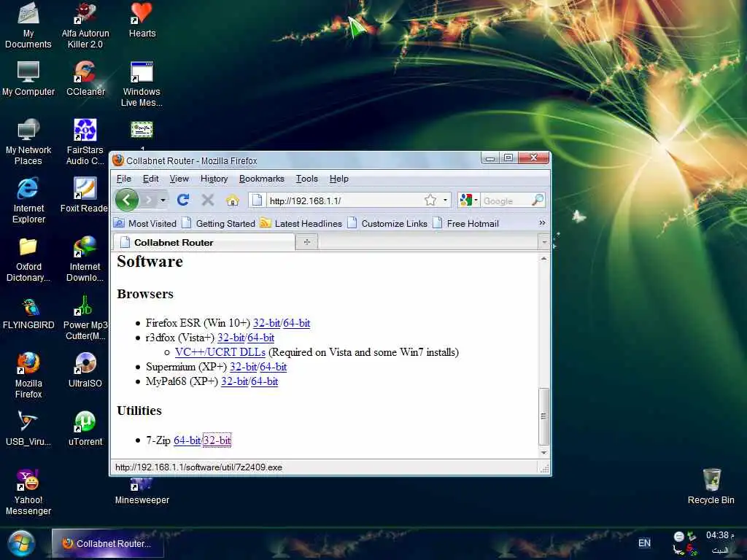Select the Alfa Autorun Killer 2.0 icon
747x560 pixels.
pos(85,25)
